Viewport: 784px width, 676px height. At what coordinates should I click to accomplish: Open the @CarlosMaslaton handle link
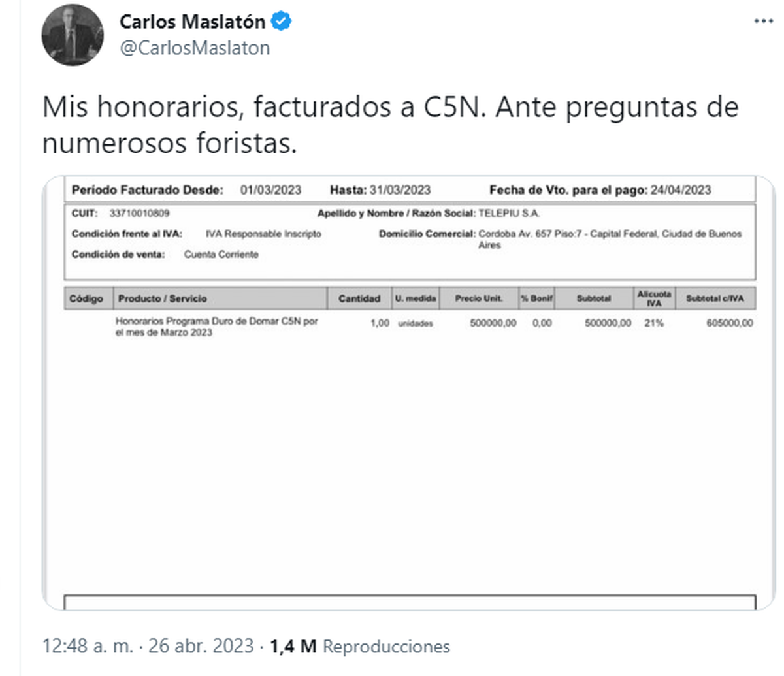pos(195,48)
